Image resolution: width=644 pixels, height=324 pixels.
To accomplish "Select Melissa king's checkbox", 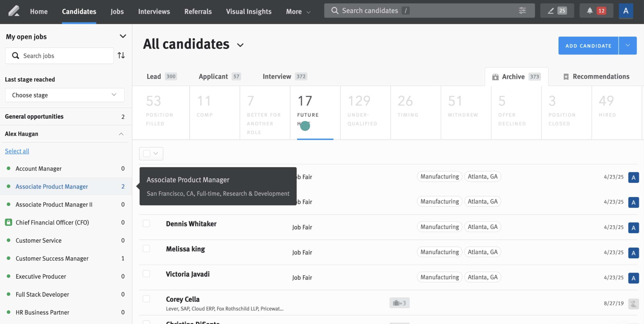I will (x=146, y=248).
